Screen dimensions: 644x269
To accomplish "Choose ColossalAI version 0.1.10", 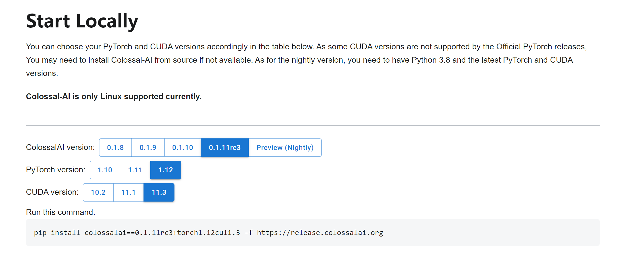I will pos(182,148).
